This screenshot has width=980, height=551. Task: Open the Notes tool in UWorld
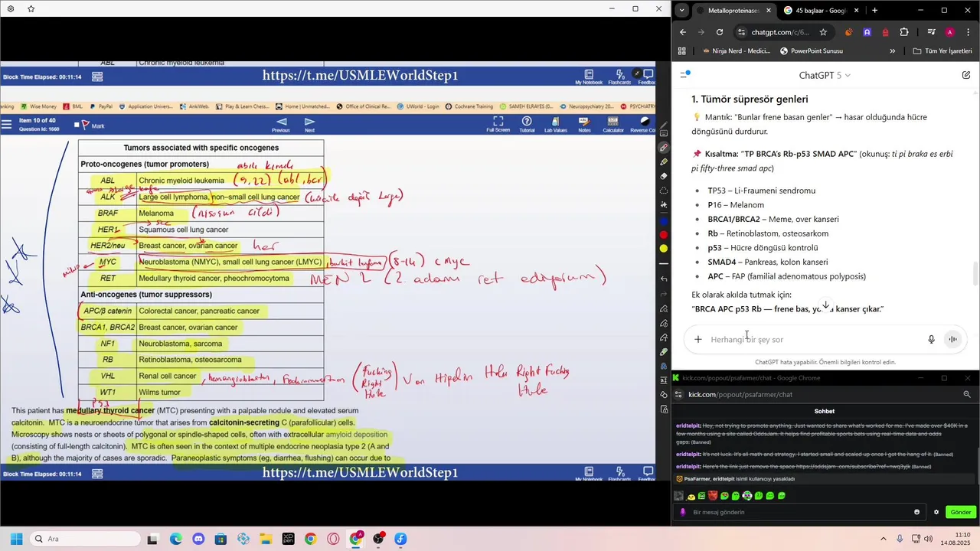[x=584, y=125]
